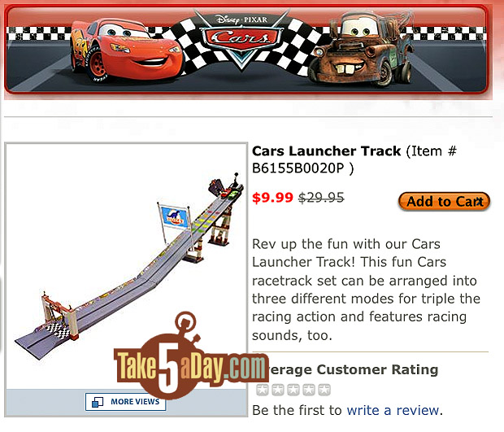Click the $9.99 sale price

coord(272,198)
